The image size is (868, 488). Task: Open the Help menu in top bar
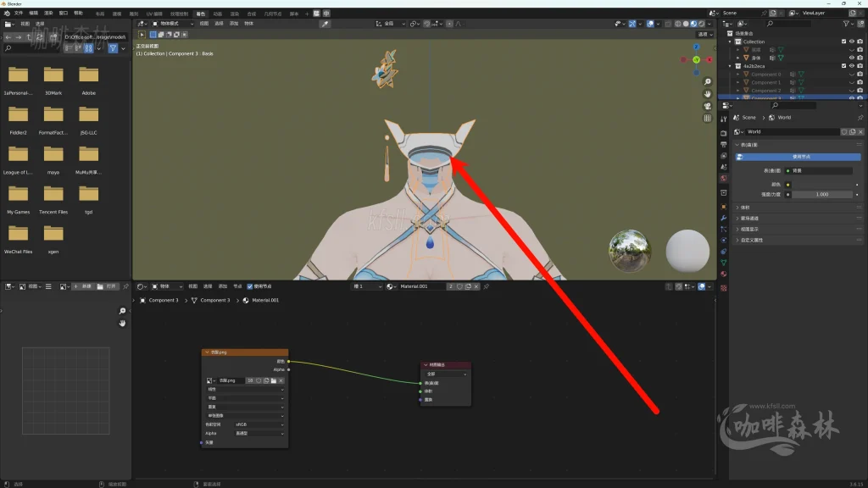(x=78, y=14)
